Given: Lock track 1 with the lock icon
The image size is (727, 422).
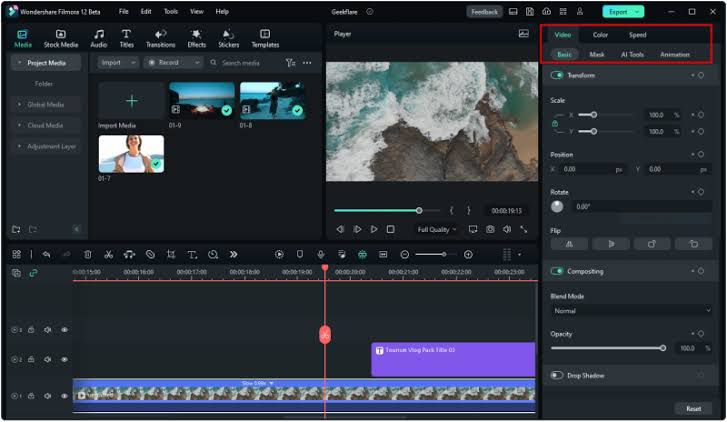Looking at the screenshot, I should pos(31,396).
